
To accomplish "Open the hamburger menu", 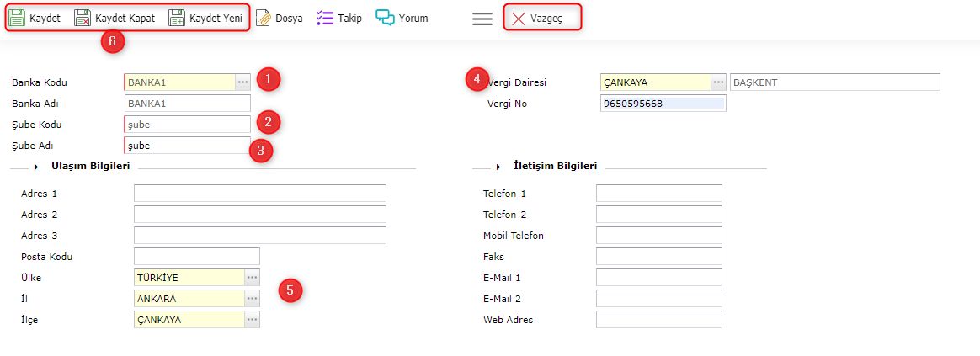I will pos(482,19).
